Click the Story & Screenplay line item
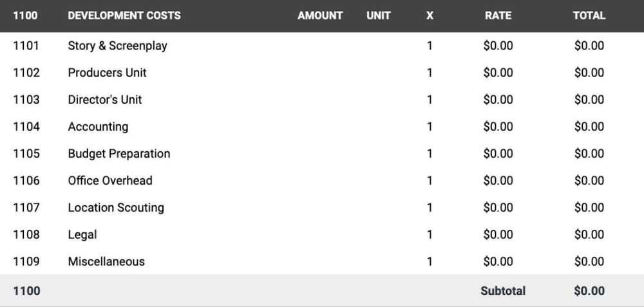 [x=117, y=46]
